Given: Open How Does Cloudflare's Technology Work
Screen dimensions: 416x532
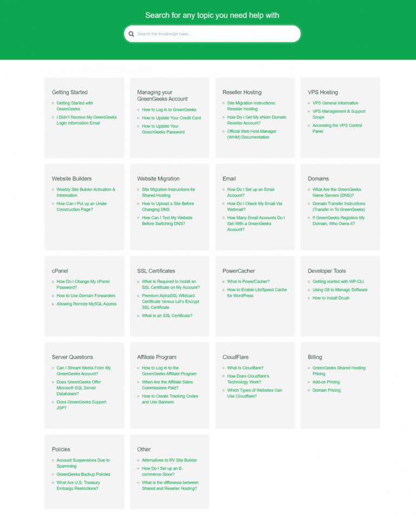Looking at the screenshot, I should pyautogui.click(x=248, y=379).
